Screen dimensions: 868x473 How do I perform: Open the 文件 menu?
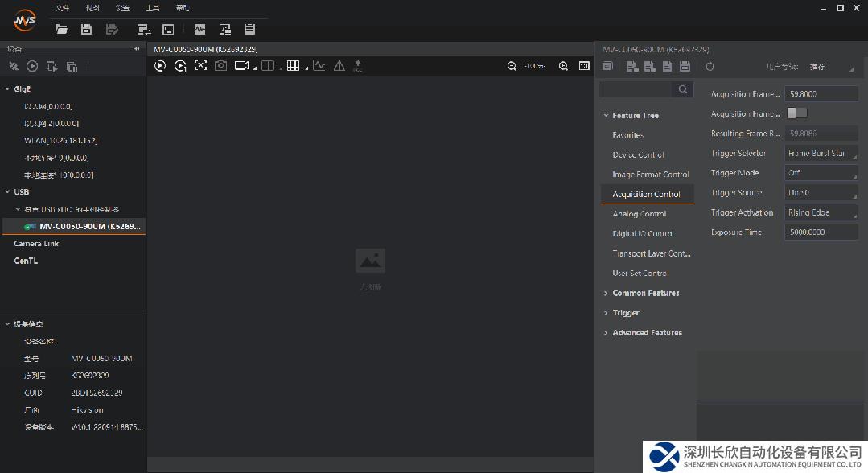click(x=62, y=8)
